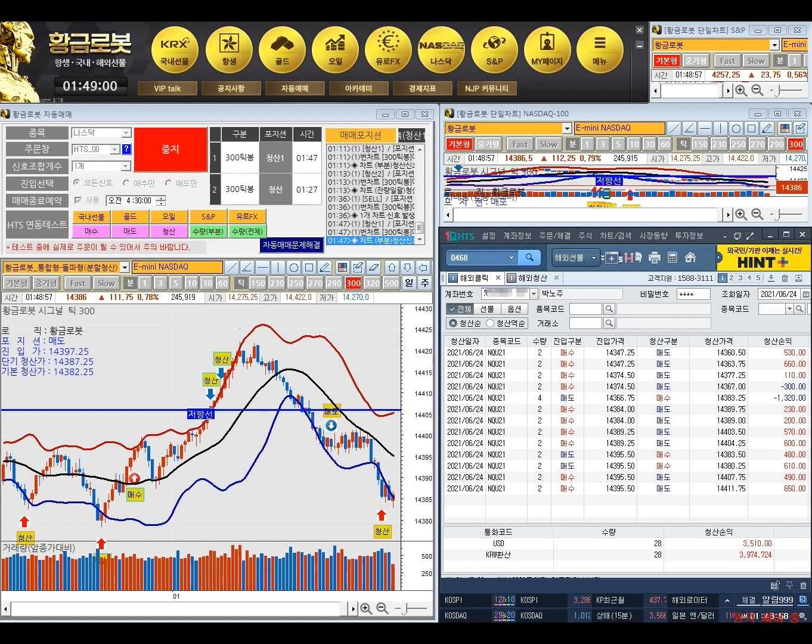The height and width of the screenshot is (644, 812).
Task: Pick the pencil tool in the main chart toolbar
Action: 324,267
